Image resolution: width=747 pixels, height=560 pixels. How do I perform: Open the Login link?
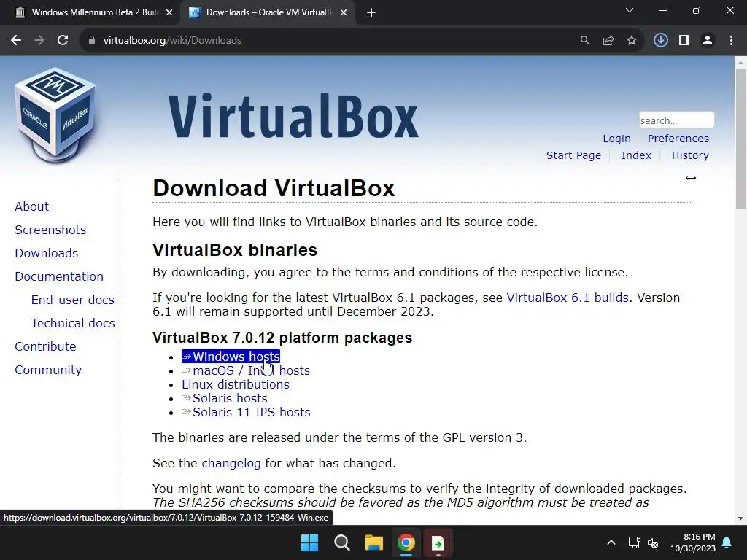coord(616,139)
